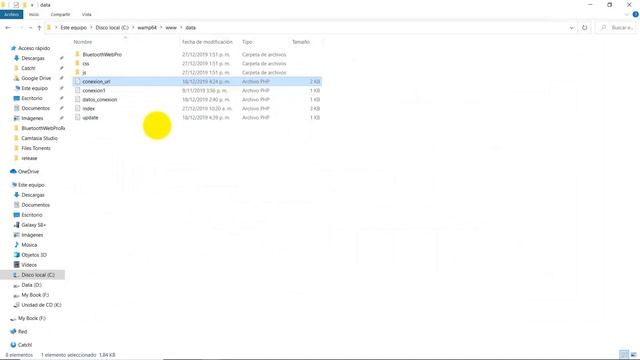The width and height of the screenshot is (640, 360).
Task: Open Videos folder in sidebar
Action: point(29,265)
